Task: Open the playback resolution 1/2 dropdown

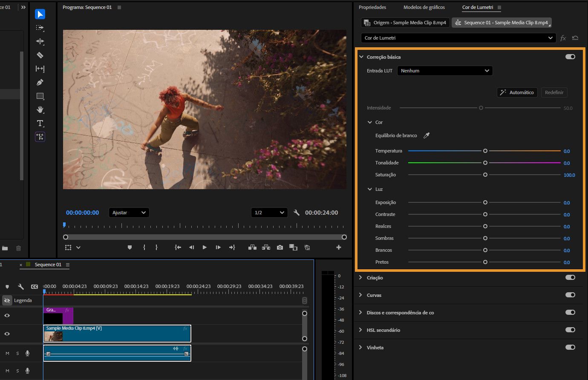Action: [x=269, y=212]
